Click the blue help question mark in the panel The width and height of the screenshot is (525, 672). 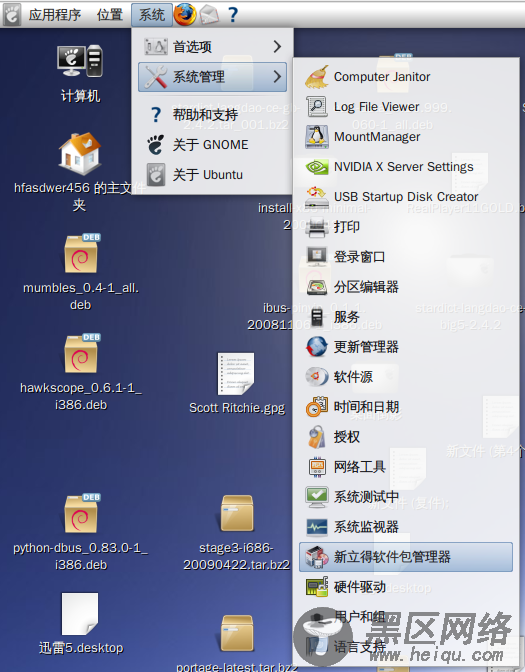[233, 15]
